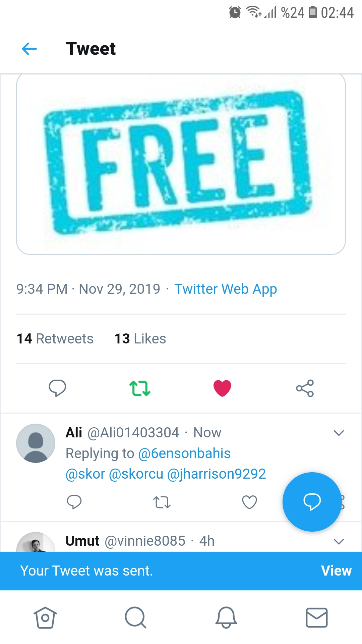Expand options chevron on Umut's reply
This screenshot has height=644, width=362.
[339, 541]
